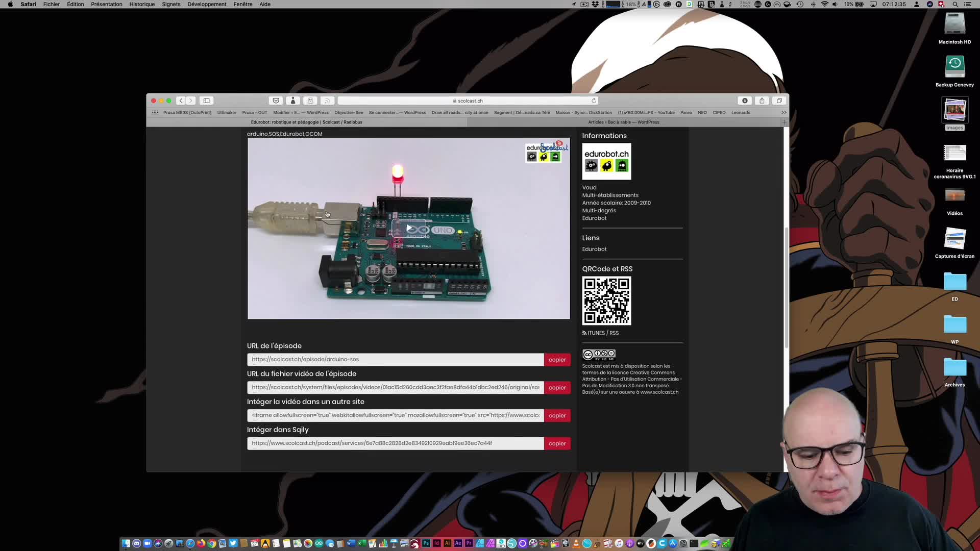This screenshot has height=551, width=980.
Task: Click the RSS feed extension icon
Action: click(327, 101)
